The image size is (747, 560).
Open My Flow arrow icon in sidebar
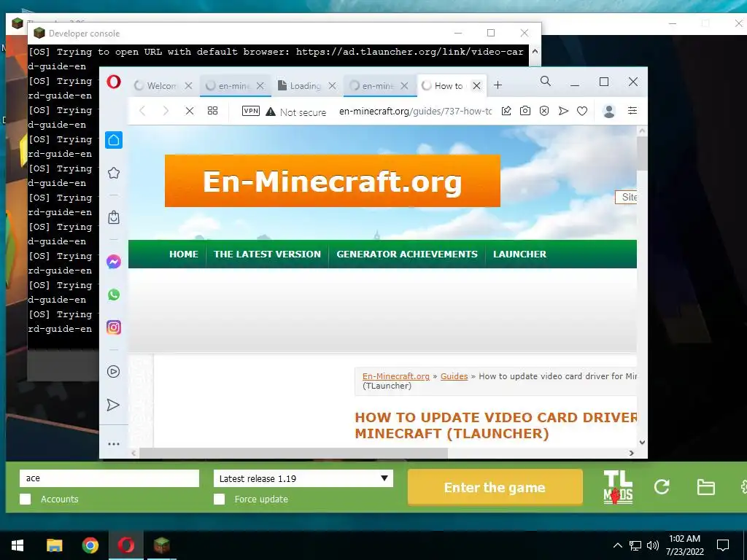113,405
